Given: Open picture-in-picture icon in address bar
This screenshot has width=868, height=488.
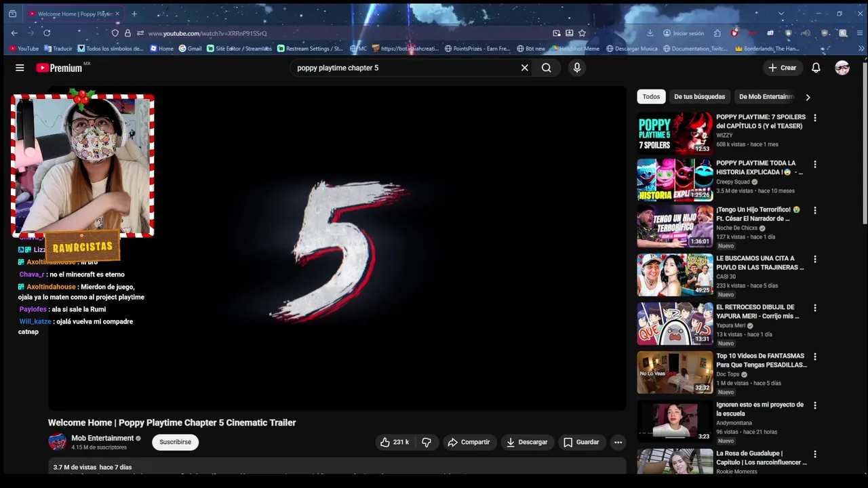Looking at the screenshot, I should click(x=557, y=33).
